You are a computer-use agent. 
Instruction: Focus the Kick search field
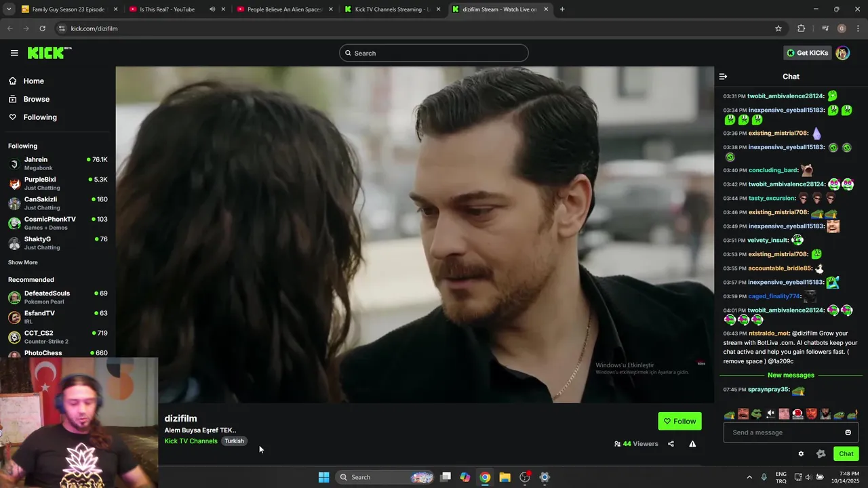coord(434,53)
